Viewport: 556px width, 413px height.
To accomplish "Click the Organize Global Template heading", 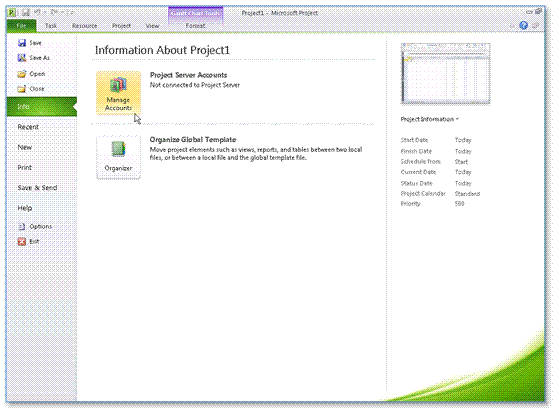I will pos(193,140).
